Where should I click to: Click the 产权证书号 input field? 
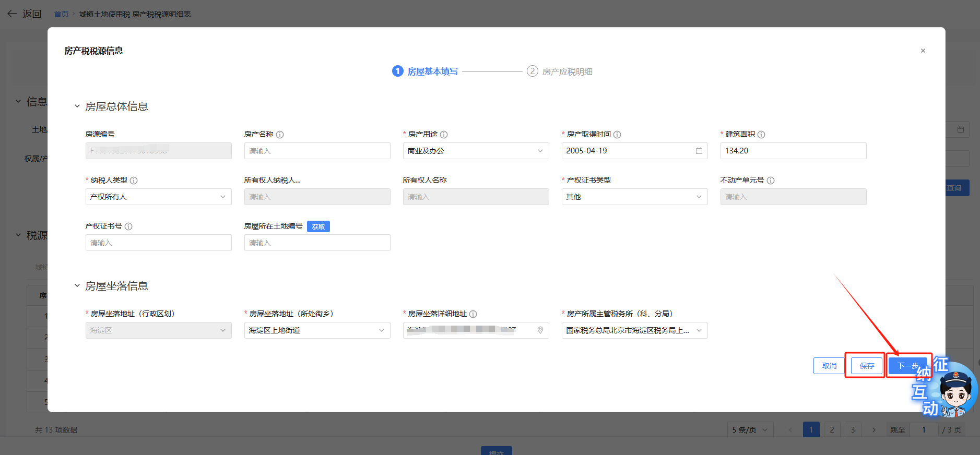158,243
